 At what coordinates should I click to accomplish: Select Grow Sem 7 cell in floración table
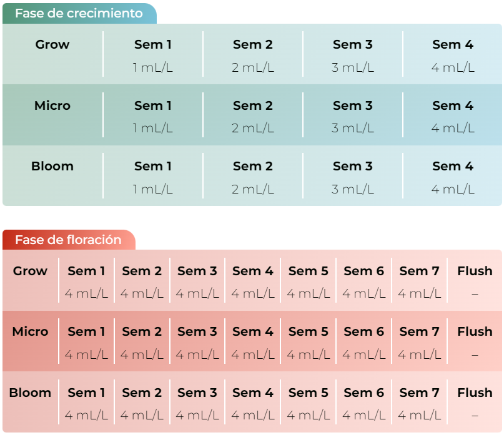tap(419, 280)
